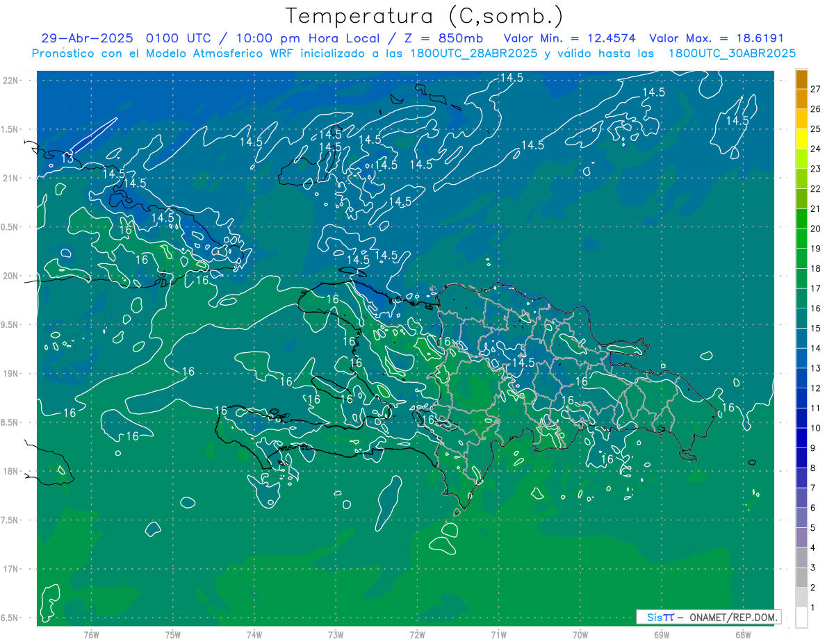Viewport: 834px width, 644px height.
Task: Click the 'SisPI - ONAMET/REP.DOM.' credit box
Action: (708, 617)
